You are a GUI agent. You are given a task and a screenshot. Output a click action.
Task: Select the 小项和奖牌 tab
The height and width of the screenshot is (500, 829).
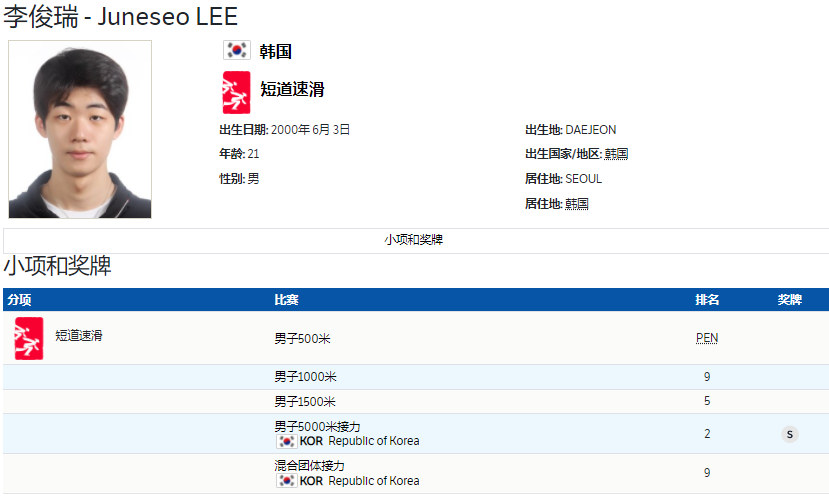[x=414, y=240]
